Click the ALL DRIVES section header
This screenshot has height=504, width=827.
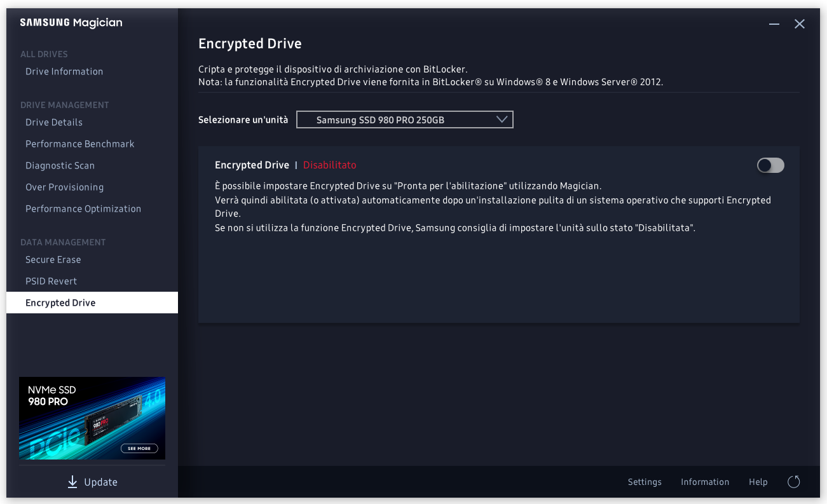pyautogui.click(x=44, y=54)
